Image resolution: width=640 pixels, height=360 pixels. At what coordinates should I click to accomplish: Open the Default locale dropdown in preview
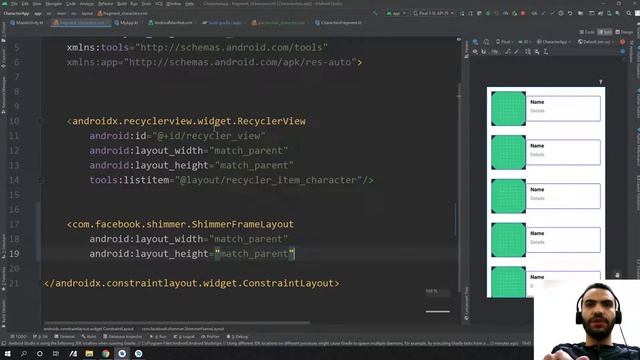(x=596, y=42)
